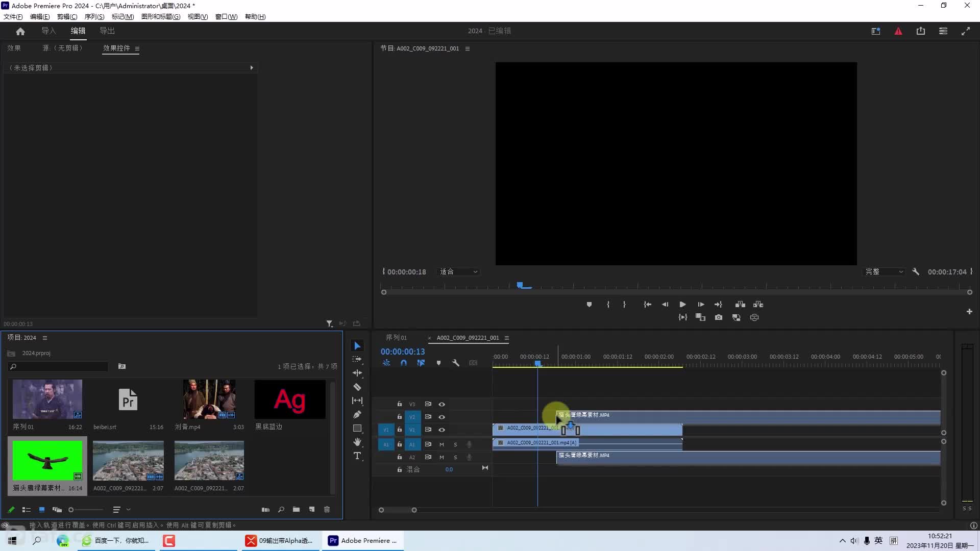Click Mark In bracket button
This screenshot has width=980, height=551.
coord(608,304)
